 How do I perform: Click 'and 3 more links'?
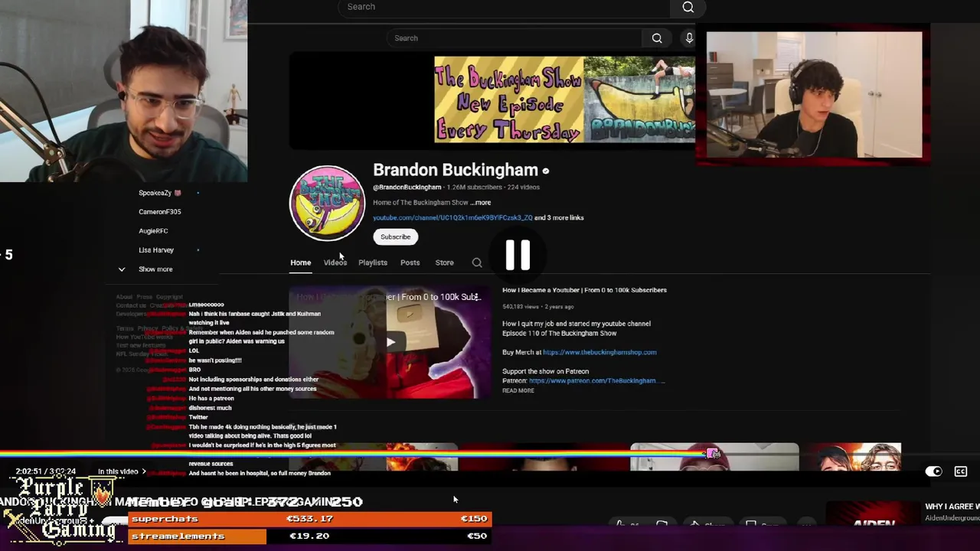(x=559, y=217)
